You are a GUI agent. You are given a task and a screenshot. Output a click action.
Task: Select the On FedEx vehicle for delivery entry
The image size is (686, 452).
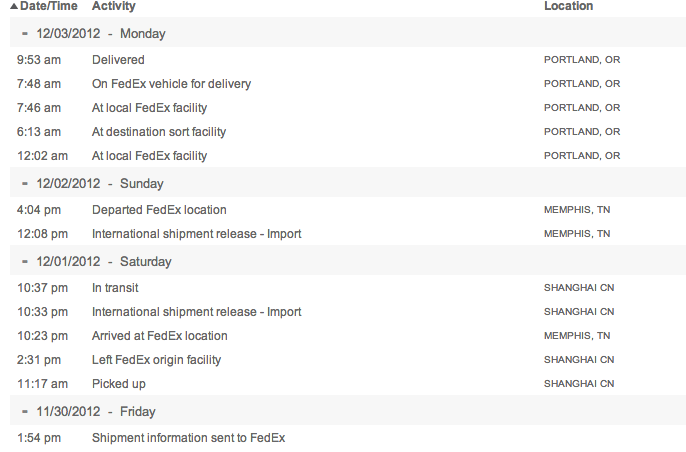171,84
